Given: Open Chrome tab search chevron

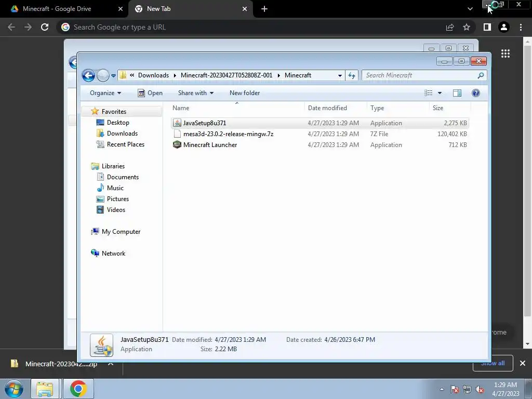Looking at the screenshot, I should pyautogui.click(x=470, y=9).
